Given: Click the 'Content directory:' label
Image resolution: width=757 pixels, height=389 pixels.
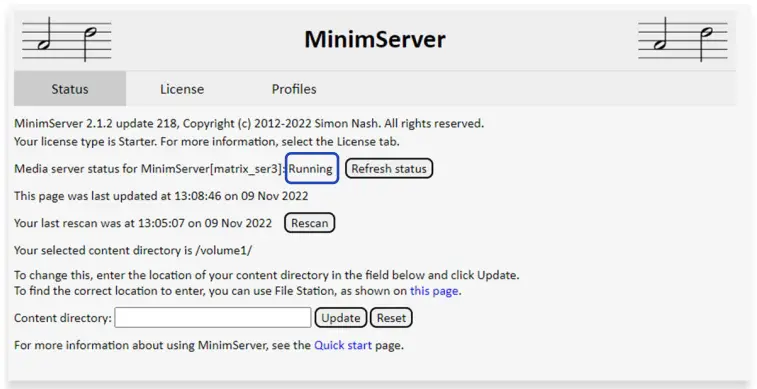Looking at the screenshot, I should (63, 318).
